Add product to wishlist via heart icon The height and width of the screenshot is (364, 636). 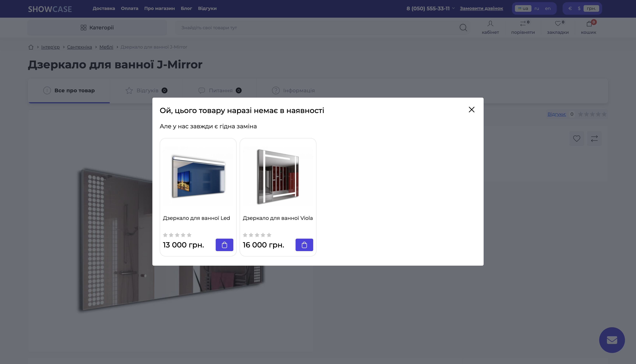click(577, 138)
